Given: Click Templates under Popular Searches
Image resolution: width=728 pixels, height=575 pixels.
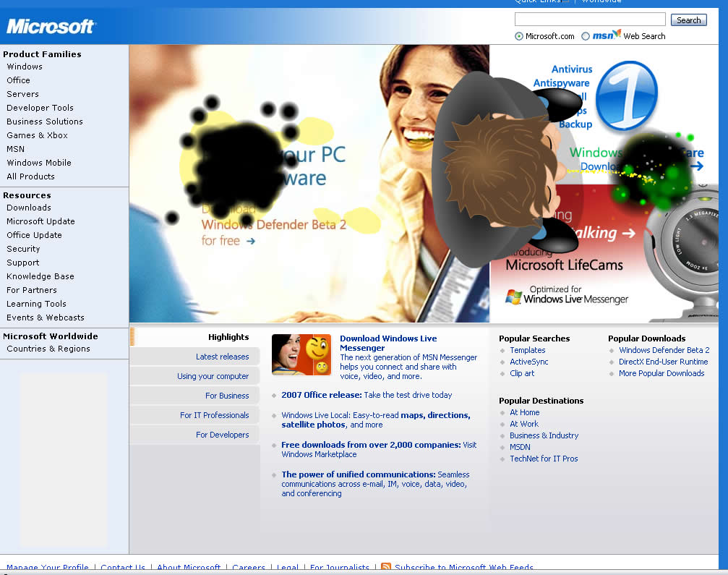Looking at the screenshot, I should (x=528, y=350).
